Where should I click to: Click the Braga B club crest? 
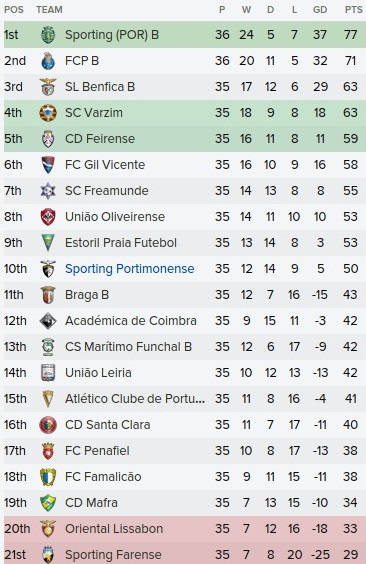(48, 295)
